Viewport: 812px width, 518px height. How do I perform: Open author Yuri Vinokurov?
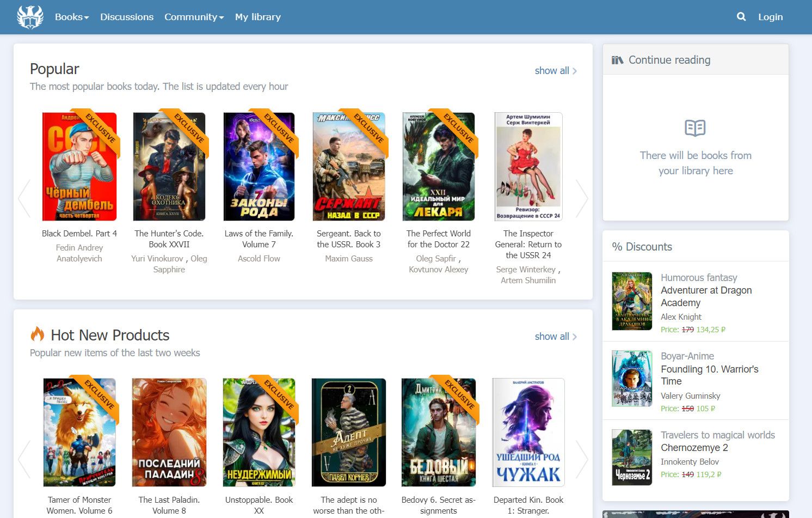coord(157,259)
